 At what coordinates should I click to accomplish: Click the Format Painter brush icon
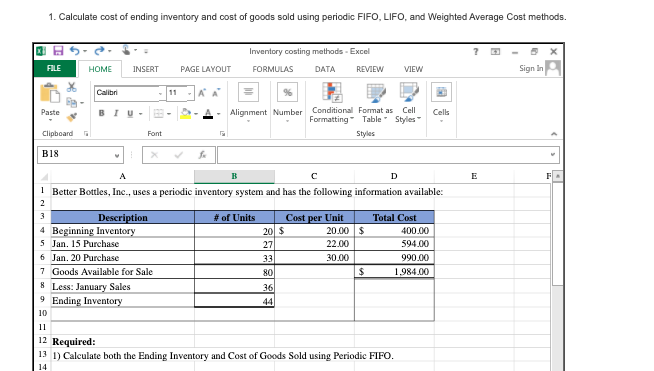point(72,117)
